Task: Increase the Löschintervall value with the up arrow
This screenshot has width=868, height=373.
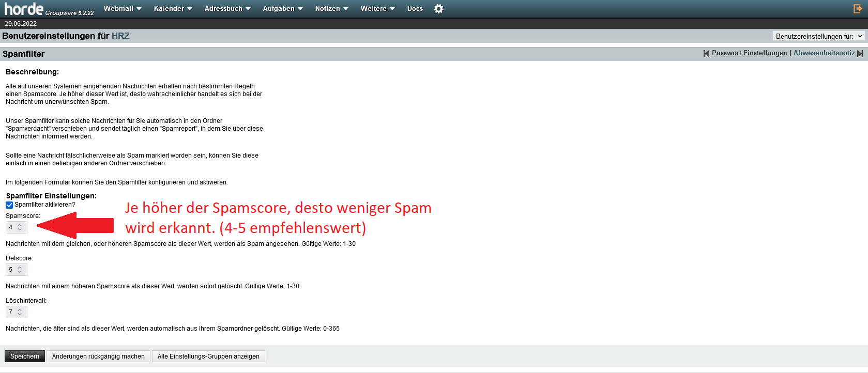Action: pyautogui.click(x=20, y=309)
